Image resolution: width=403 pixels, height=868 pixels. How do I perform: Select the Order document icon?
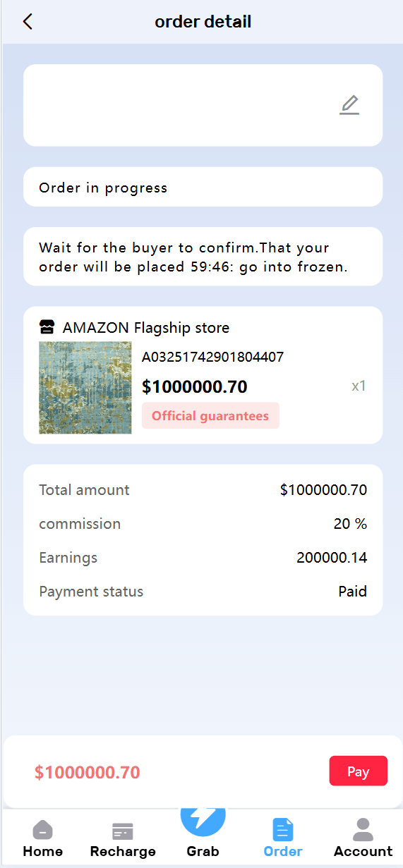[x=283, y=830]
